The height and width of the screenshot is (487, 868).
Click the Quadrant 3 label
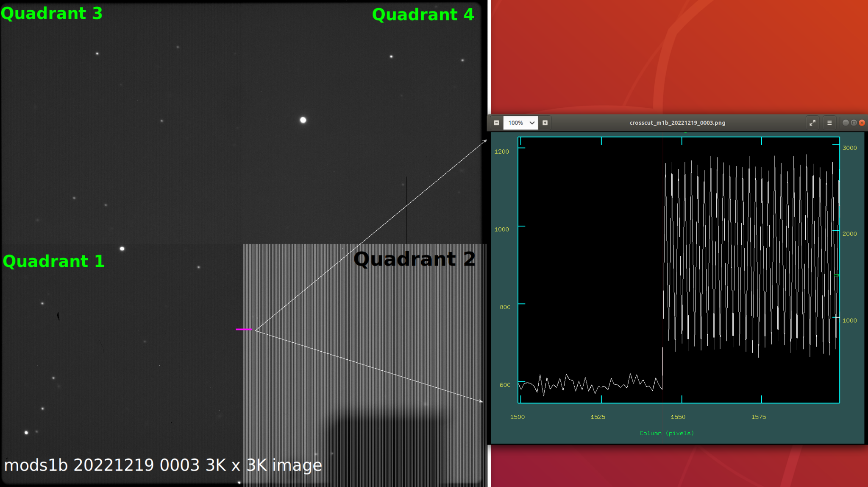[x=52, y=14]
